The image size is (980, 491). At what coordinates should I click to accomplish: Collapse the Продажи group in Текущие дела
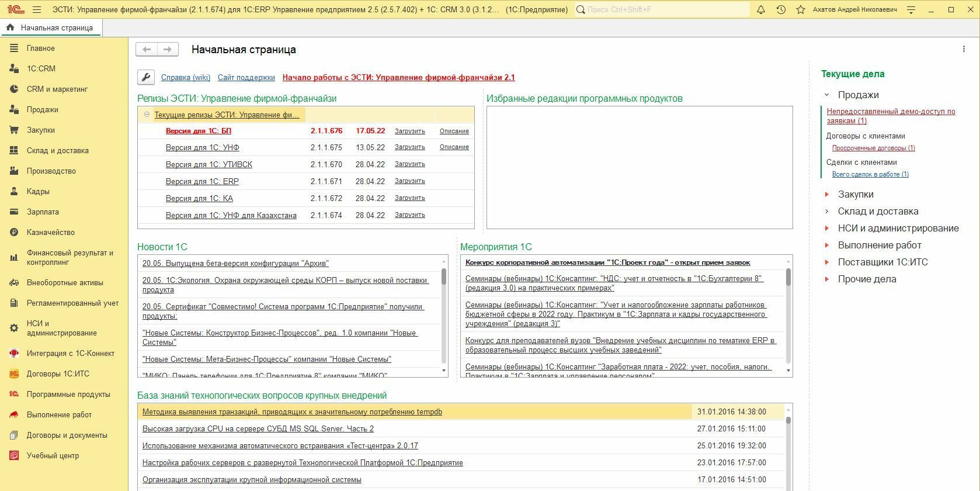826,95
